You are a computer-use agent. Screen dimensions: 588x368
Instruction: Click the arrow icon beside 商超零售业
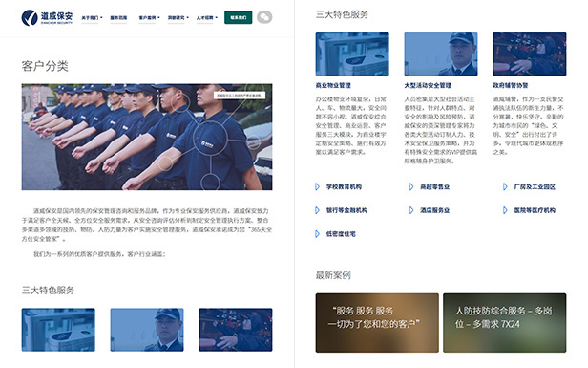pos(411,186)
